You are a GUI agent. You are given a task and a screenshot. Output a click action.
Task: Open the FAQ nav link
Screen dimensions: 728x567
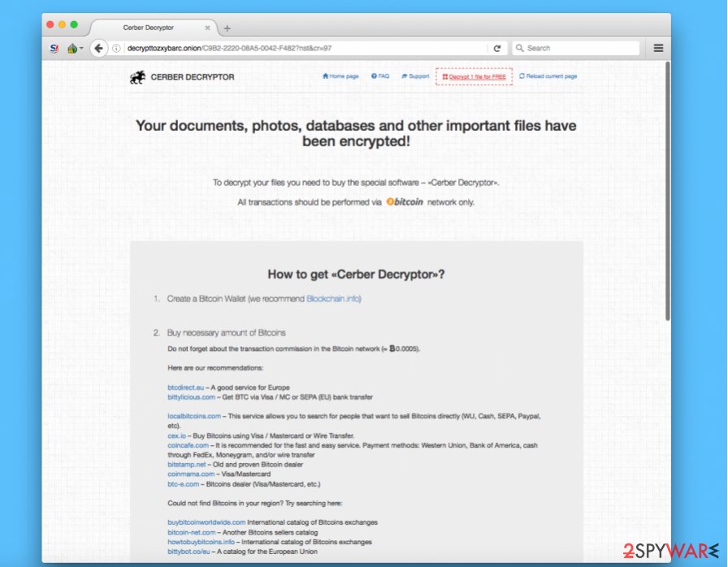pyautogui.click(x=380, y=76)
